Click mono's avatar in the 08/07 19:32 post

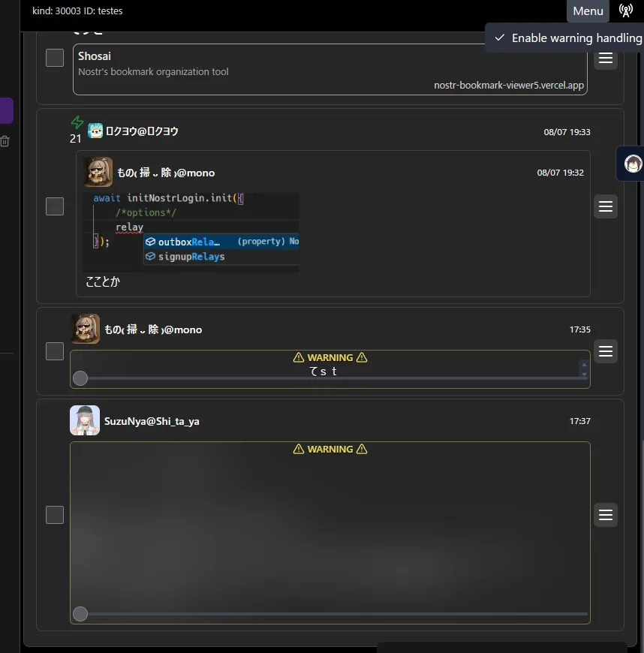pyautogui.click(x=98, y=172)
